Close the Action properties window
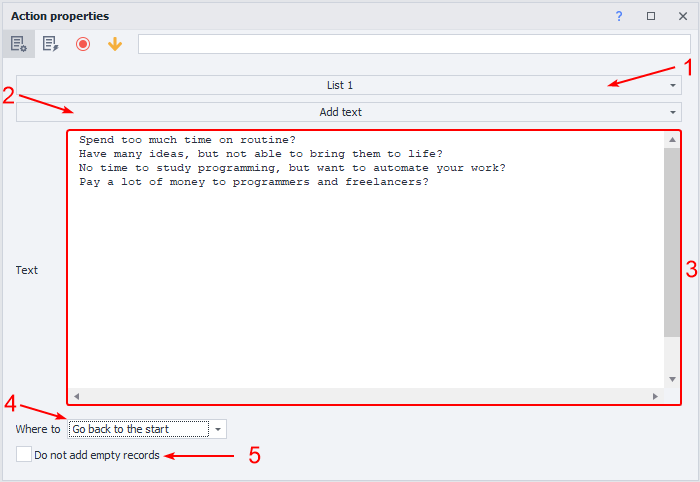700x482 pixels. pyautogui.click(x=681, y=16)
